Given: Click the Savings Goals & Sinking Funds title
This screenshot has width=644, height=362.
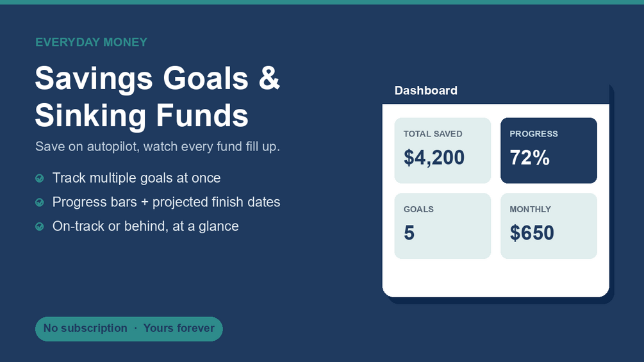Looking at the screenshot, I should point(158,97).
